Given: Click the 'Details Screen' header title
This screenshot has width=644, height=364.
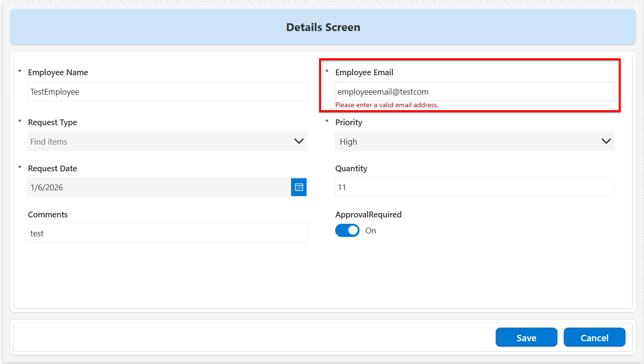Looking at the screenshot, I should coord(323,27).
